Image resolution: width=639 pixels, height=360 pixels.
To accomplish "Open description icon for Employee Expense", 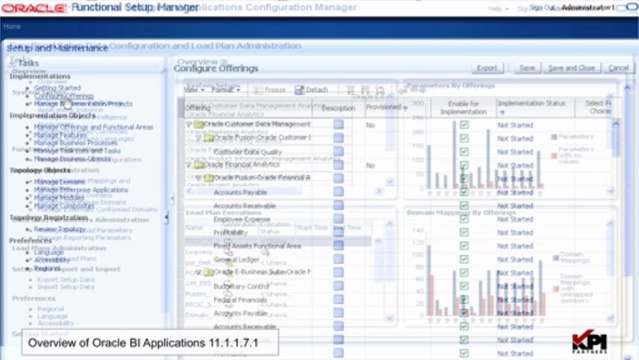I will click(x=338, y=219).
